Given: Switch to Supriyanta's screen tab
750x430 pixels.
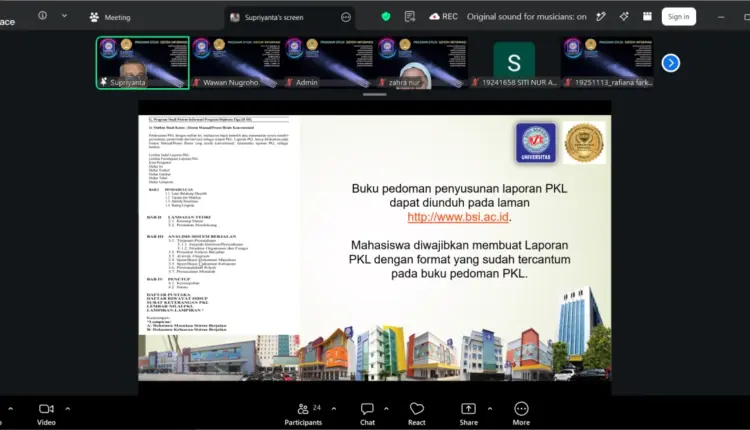Looking at the screenshot, I should 274,17.
